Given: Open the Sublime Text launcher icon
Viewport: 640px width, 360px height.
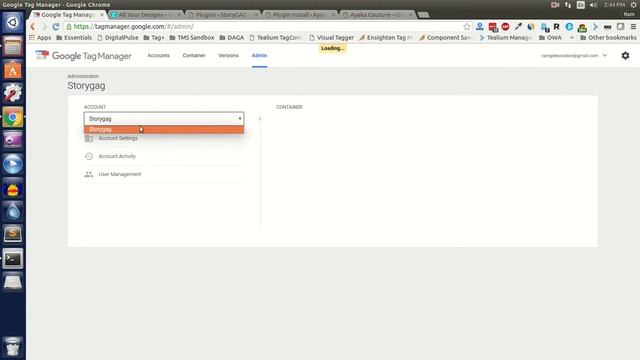Looking at the screenshot, I should 13,235.
